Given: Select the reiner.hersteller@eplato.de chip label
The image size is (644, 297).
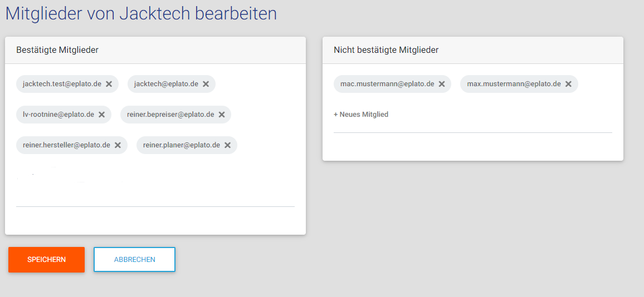Looking at the screenshot, I should click(x=66, y=145).
